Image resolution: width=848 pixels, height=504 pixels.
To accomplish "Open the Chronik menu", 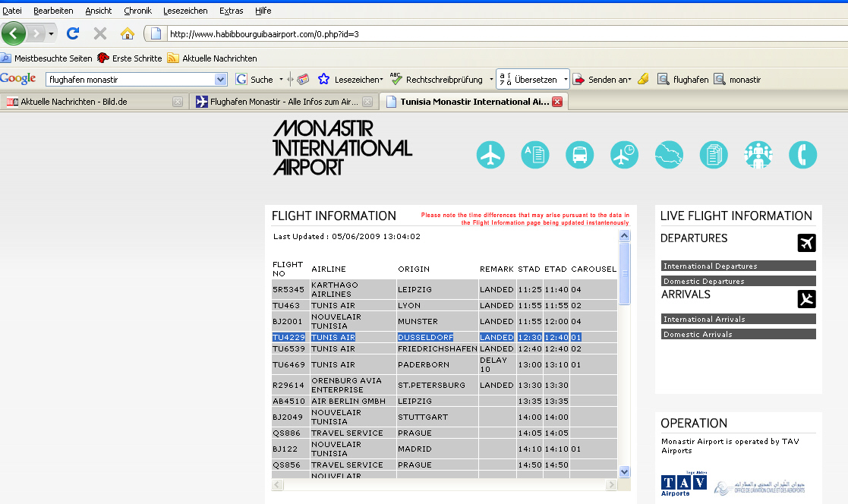I will tap(138, 11).
